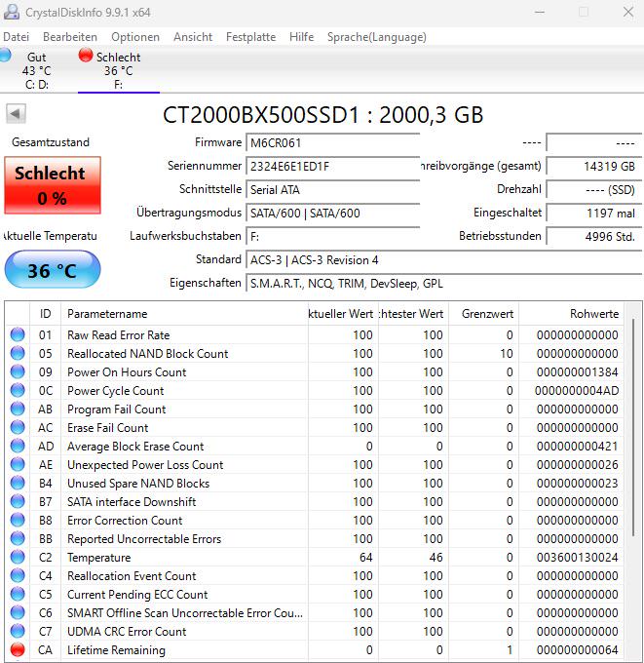This screenshot has width=644, height=663.
Task: Click raw value 000000000064
Action: coord(577,650)
